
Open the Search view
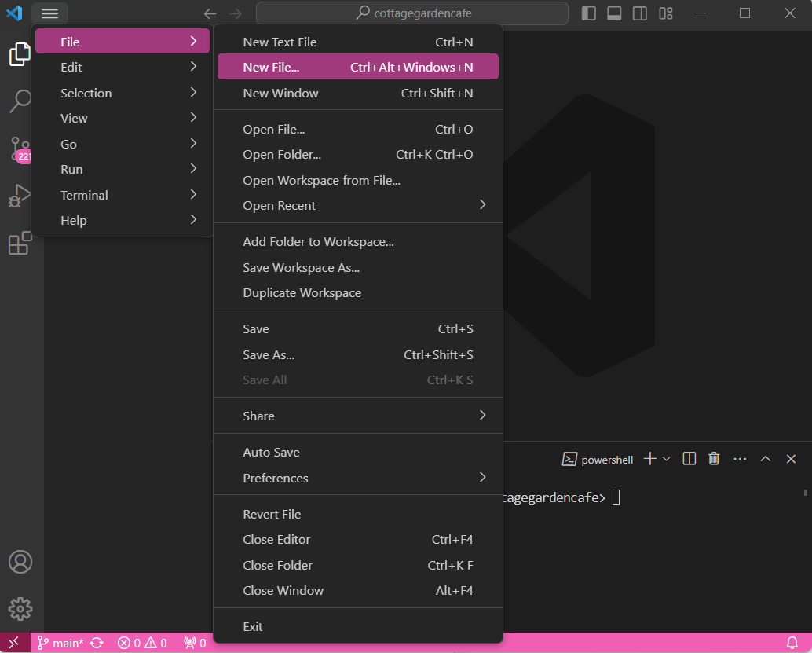pyautogui.click(x=20, y=101)
